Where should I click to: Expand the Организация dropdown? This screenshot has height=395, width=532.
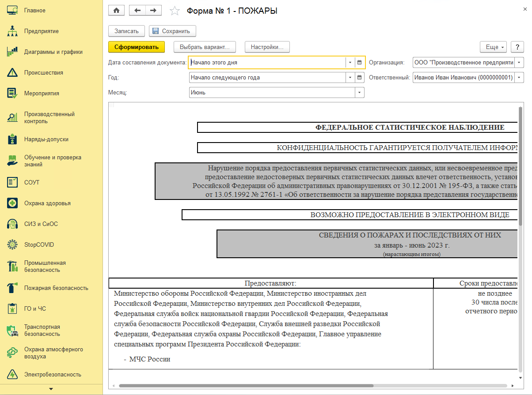[x=519, y=63]
